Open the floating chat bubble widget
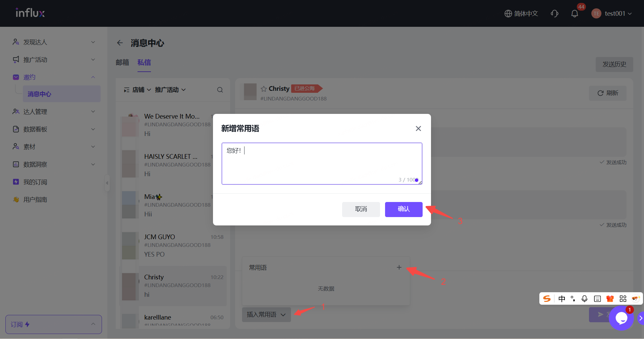 (621, 318)
